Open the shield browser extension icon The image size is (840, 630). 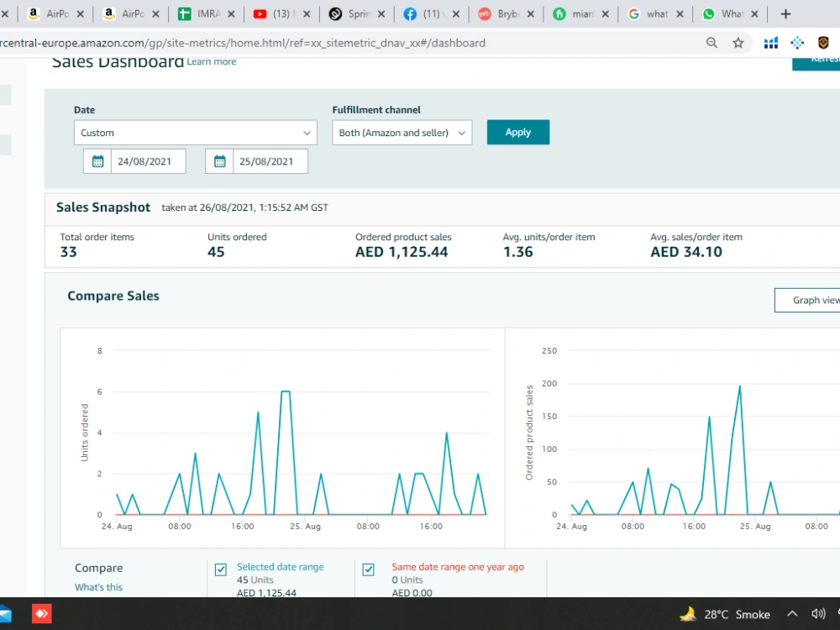point(823,43)
